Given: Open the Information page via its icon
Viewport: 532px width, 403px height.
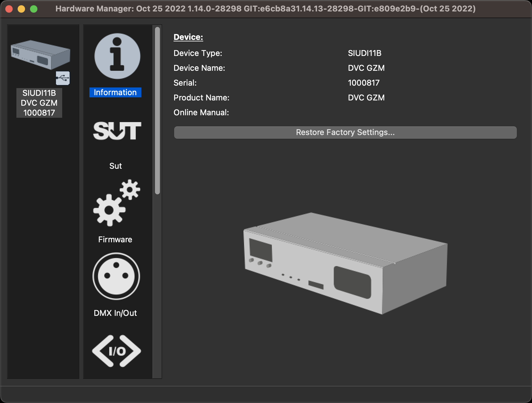Looking at the screenshot, I should click(x=117, y=56).
